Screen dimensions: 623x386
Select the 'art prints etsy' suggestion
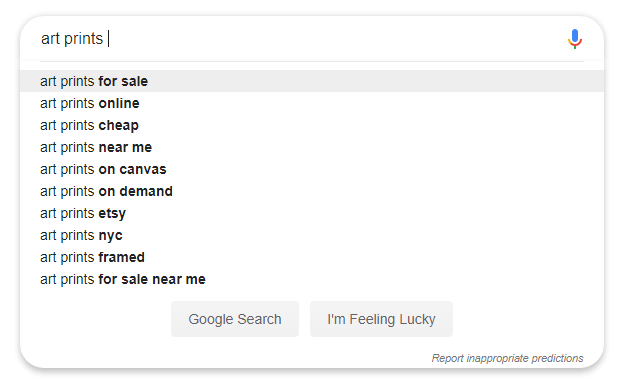(312, 213)
